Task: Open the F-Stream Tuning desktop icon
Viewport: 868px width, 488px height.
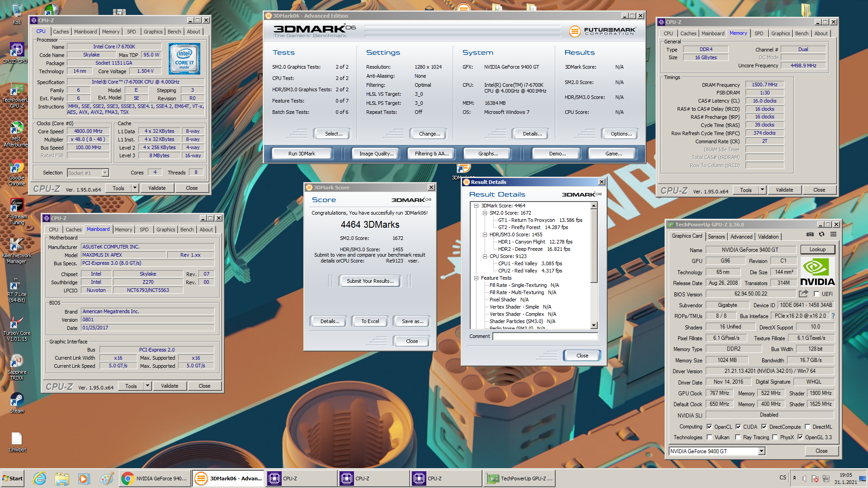Action: pyautogui.click(x=16, y=212)
